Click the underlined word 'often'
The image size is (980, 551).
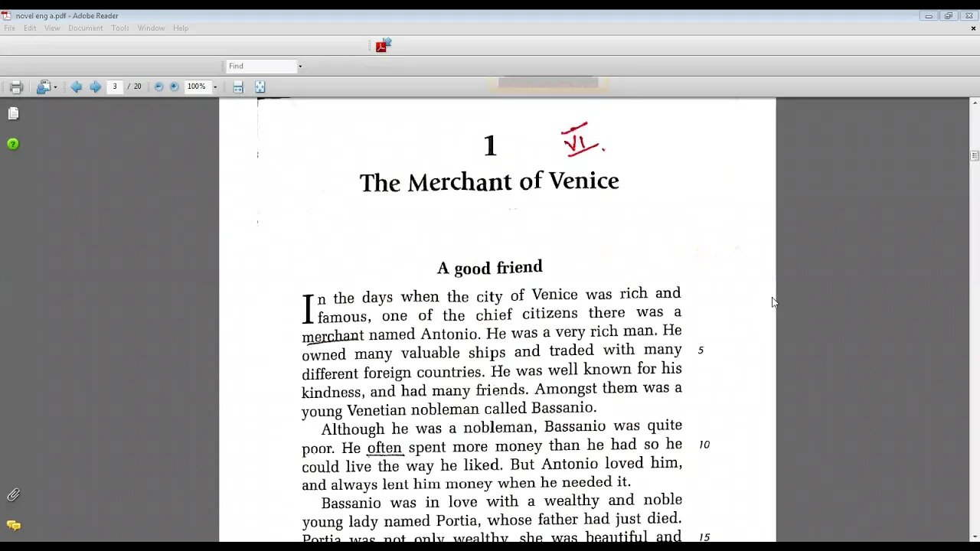(x=384, y=448)
